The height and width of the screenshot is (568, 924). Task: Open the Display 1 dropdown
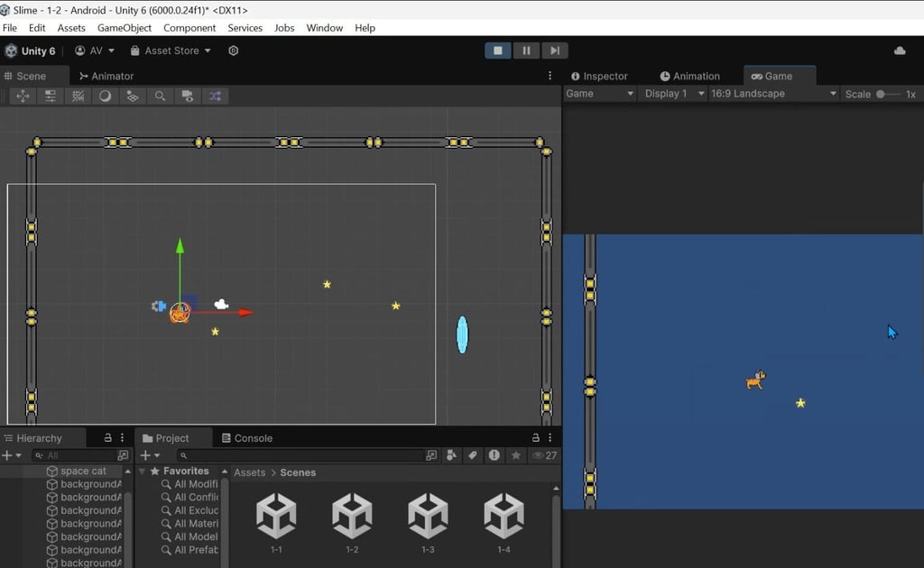[x=674, y=94]
